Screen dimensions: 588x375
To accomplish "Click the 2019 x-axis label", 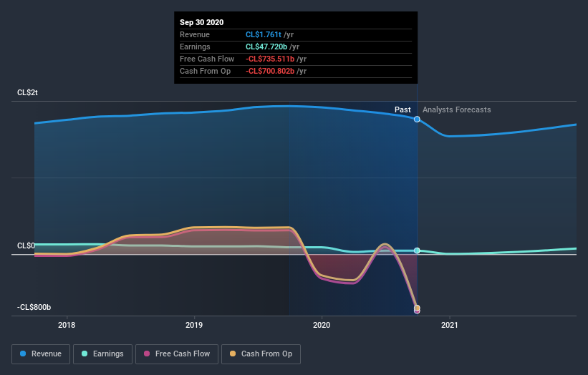I will coord(194,325).
